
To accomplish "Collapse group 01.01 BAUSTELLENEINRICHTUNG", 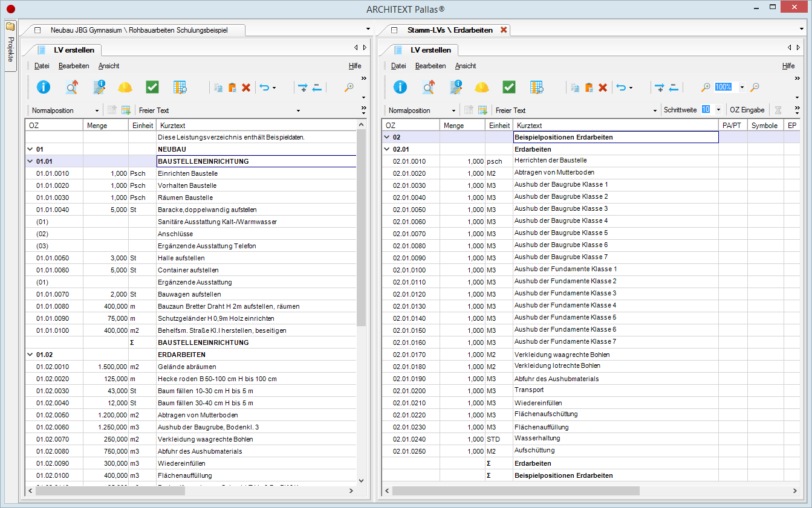I will (30, 161).
